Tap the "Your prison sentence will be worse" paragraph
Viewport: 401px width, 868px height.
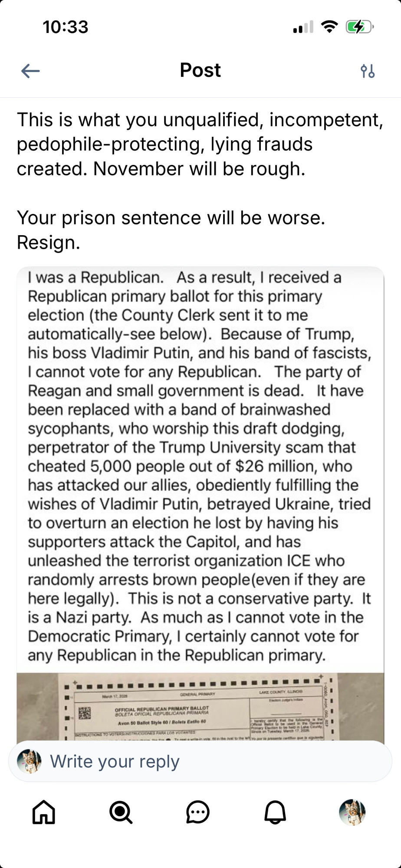click(x=171, y=218)
